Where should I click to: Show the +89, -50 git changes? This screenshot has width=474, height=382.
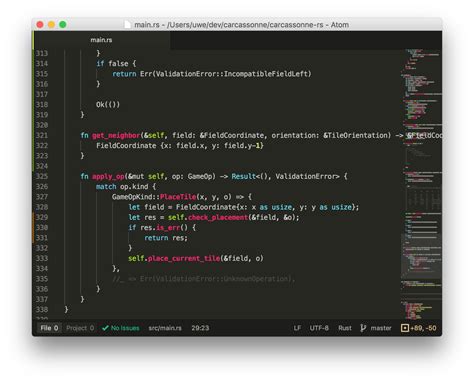423,328
